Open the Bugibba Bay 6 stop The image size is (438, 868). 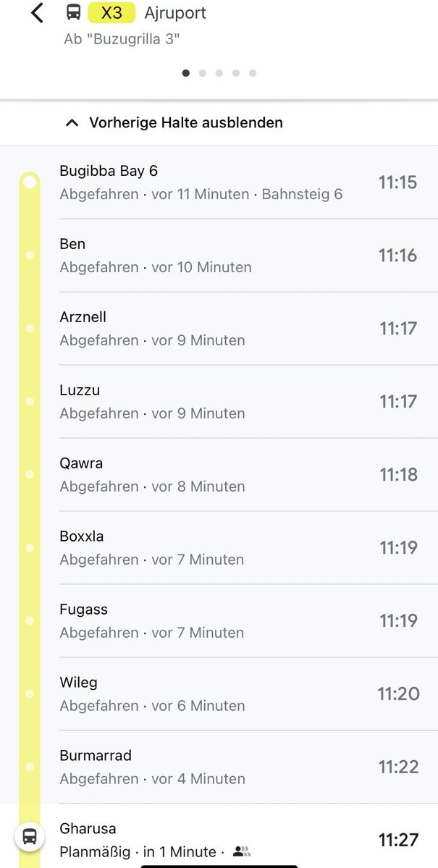217,182
